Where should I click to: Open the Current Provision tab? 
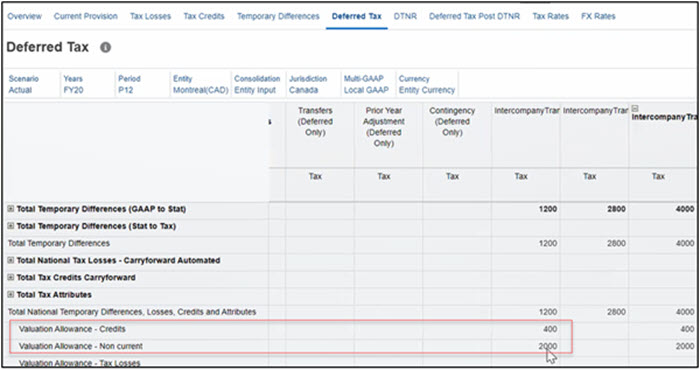point(86,17)
